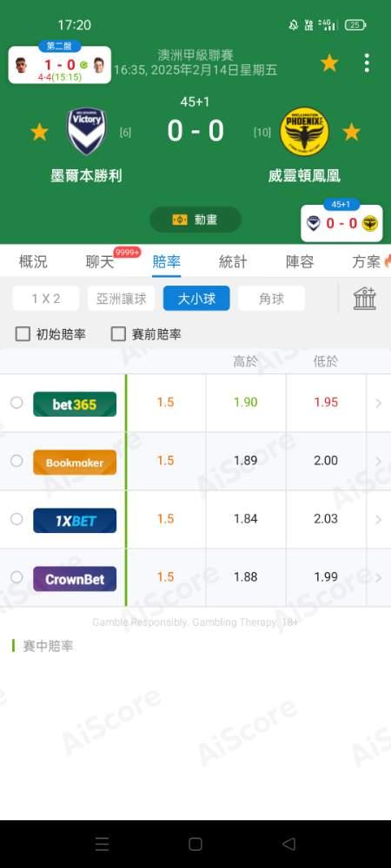Tap the 0 - 0 main match score
Image resolution: width=391 pixels, height=868 pixels.
195,131
